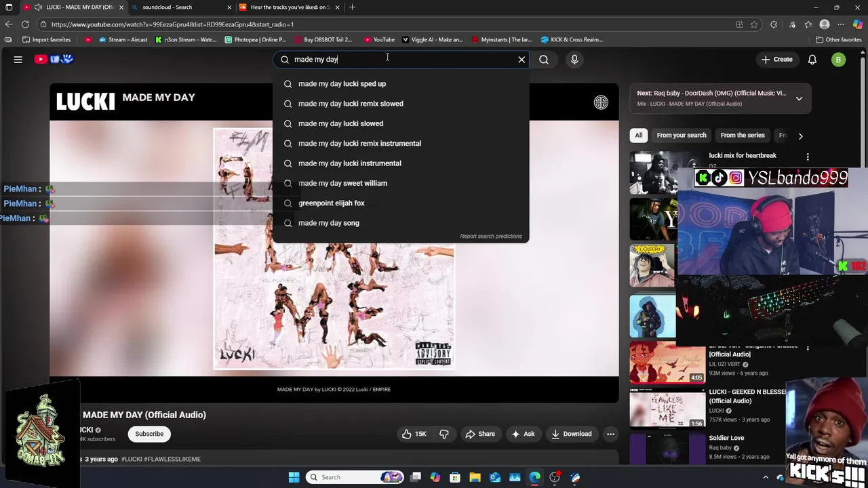Show hidden system tray icons chevron
Screen dimensions: 868x488
pos(766,477)
